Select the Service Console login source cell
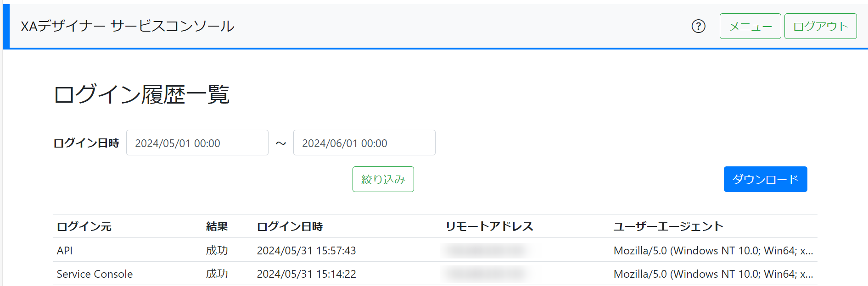 pyautogui.click(x=95, y=274)
